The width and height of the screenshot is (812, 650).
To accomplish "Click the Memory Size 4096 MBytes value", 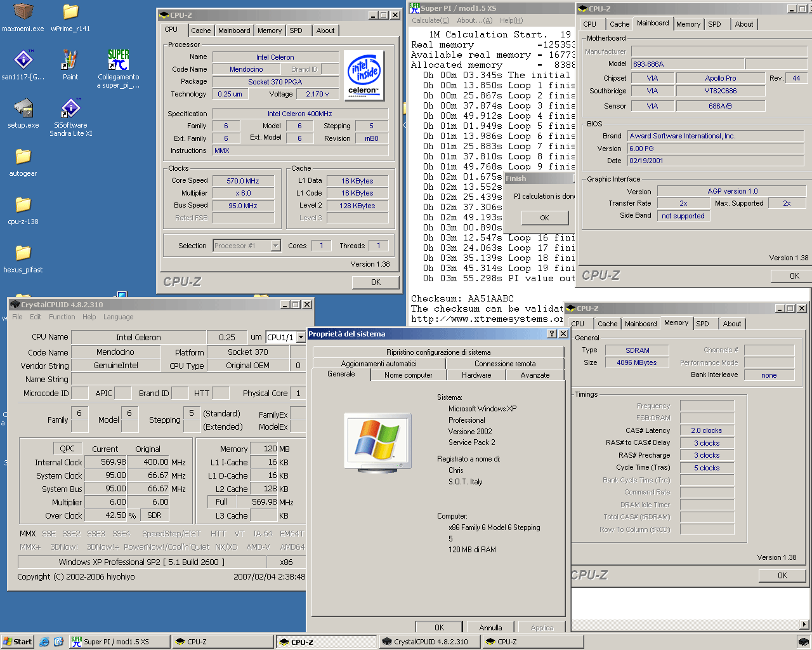I will tap(636, 363).
